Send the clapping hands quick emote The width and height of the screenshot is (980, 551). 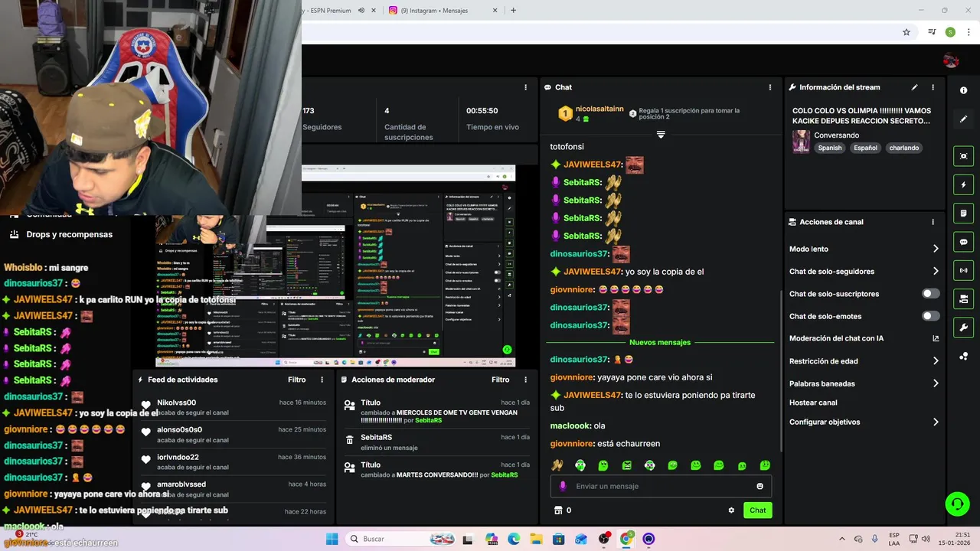[557, 465]
